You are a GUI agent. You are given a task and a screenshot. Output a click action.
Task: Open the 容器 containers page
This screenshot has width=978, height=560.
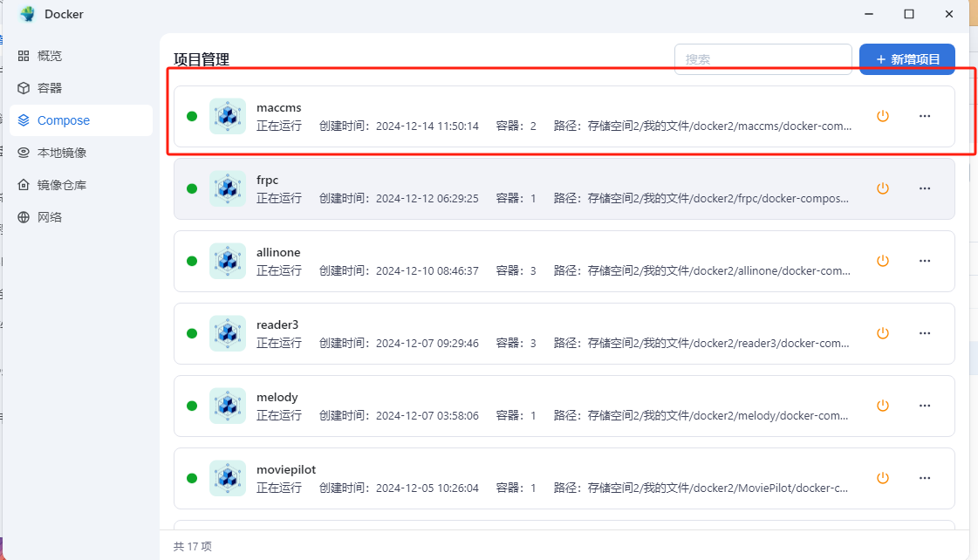click(x=80, y=88)
